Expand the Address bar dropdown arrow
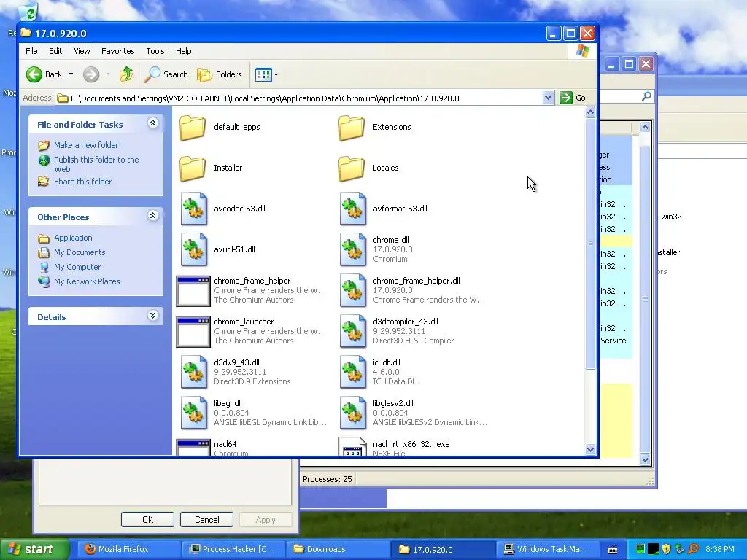This screenshot has height=560, width=747. pyautogui.click(x=548, y=98)
